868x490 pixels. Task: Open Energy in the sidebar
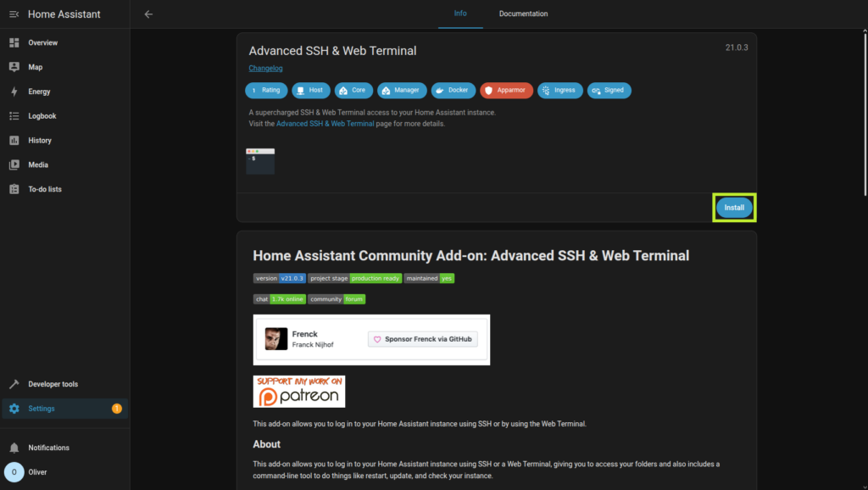coord(65,92)
